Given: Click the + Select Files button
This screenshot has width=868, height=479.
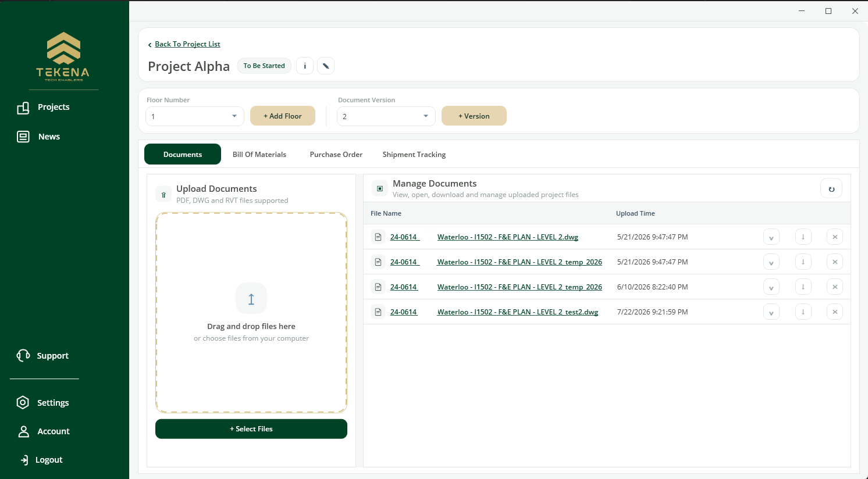Looking at the screenshot, I should click(x=251, y=429).
